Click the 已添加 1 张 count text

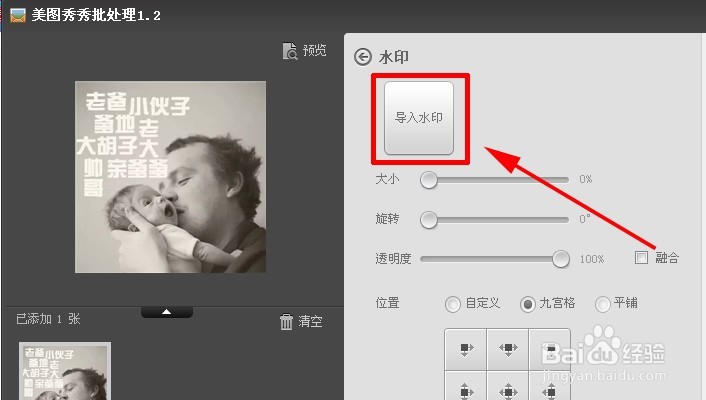[48, 319]
